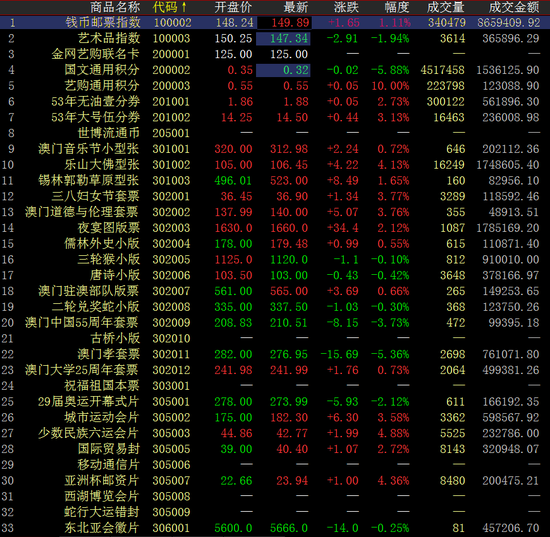Select the 钱币邮票指数 row

click(x=275, y=23)
